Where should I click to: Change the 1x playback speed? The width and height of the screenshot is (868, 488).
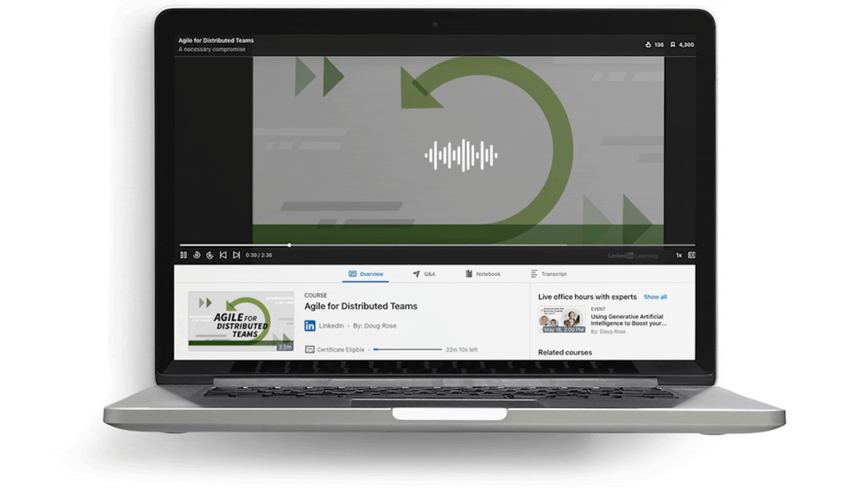679,255
